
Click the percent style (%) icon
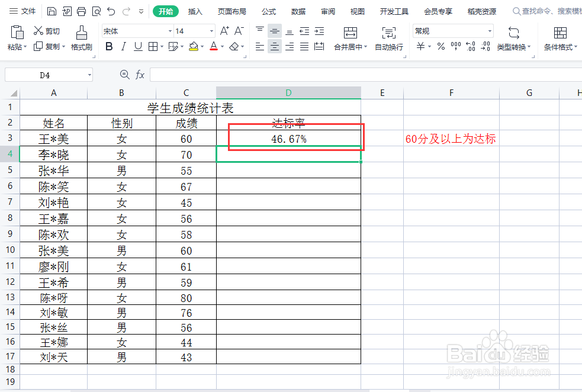point(440,46)
